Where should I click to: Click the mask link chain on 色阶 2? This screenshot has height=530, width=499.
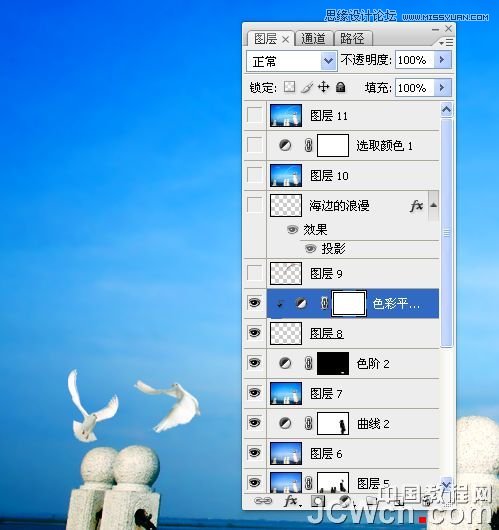[x=308, y=364]
